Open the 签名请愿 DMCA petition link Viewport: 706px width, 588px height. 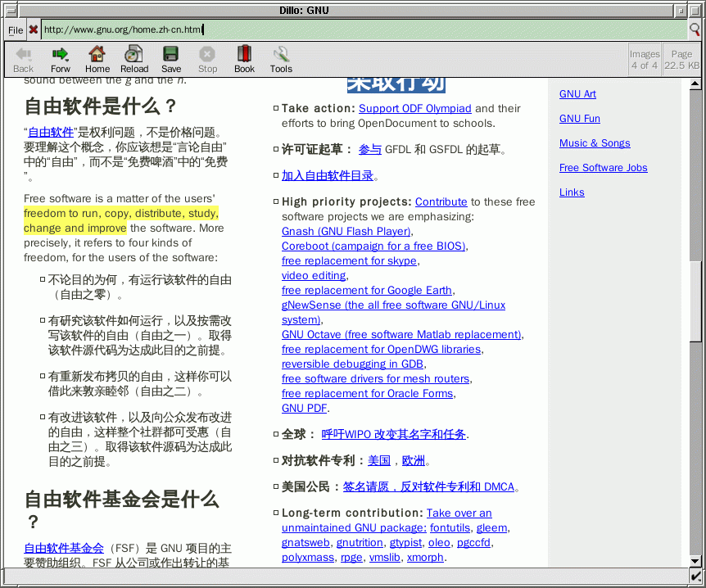(x=428, y=486)
